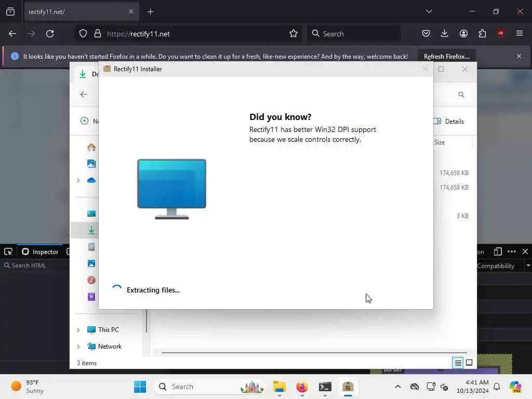
Task: Open a new Firefox tab
Action: click(151, 12)
